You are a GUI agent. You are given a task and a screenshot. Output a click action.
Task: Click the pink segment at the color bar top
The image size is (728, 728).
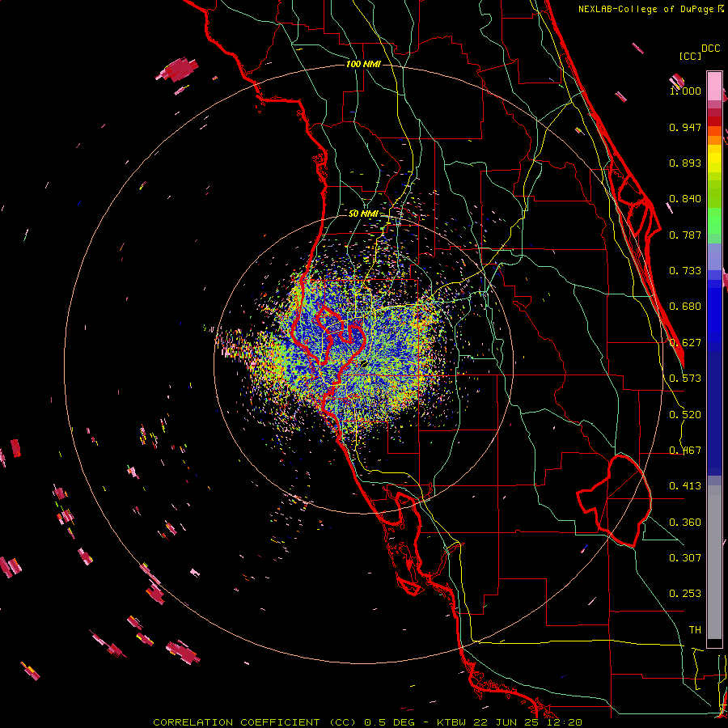click(x=714, y=86)
